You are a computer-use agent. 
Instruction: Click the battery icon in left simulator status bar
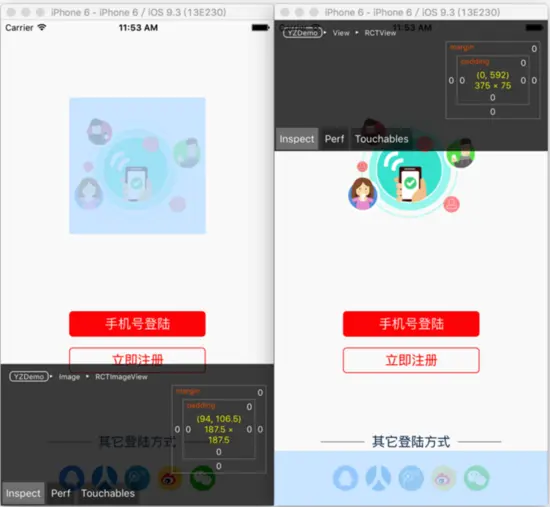260,27
